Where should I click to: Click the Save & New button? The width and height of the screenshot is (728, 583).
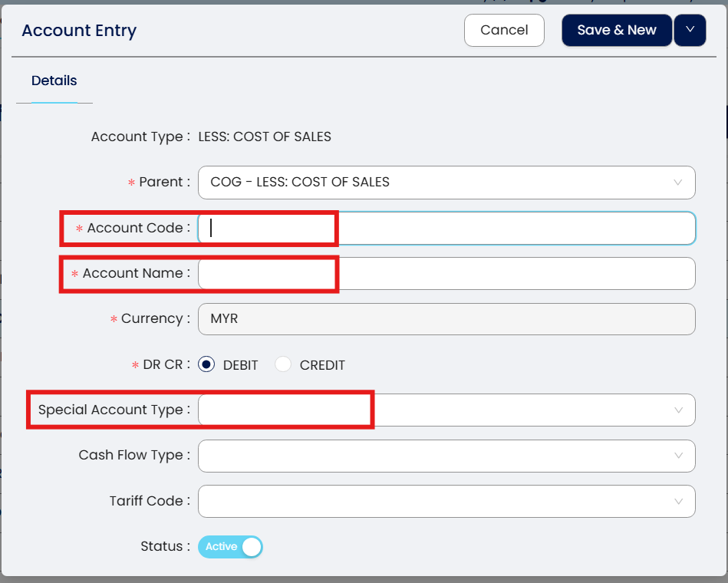pos(616,31)
